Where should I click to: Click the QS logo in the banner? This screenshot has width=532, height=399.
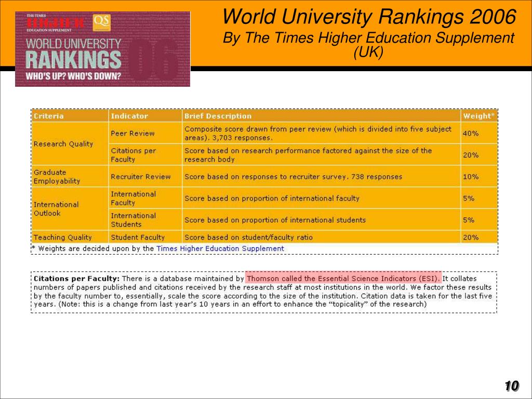pos(101,22)
